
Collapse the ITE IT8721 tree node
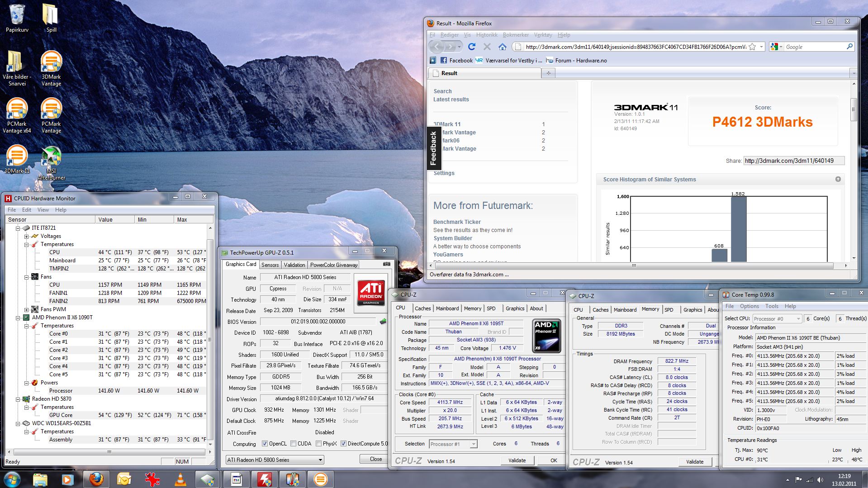(x=19, y=228)
